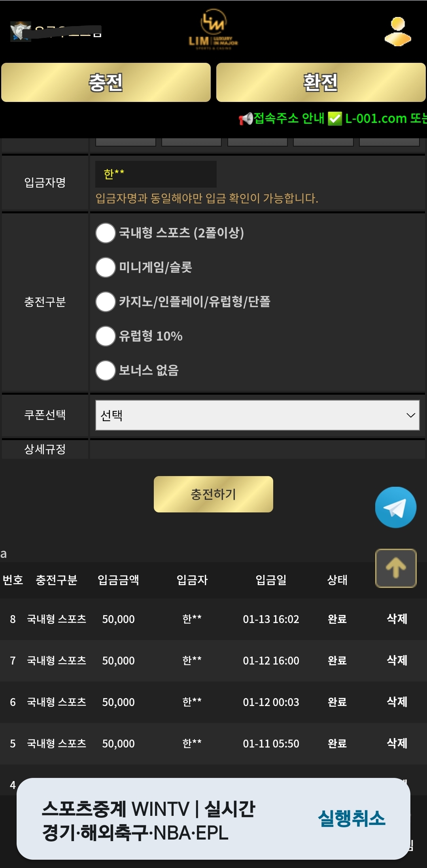The image size is (427, 868).
Task: Open the 쿠폰선택 dropdown
Action: pyautogui.click(x=257, y=415)
